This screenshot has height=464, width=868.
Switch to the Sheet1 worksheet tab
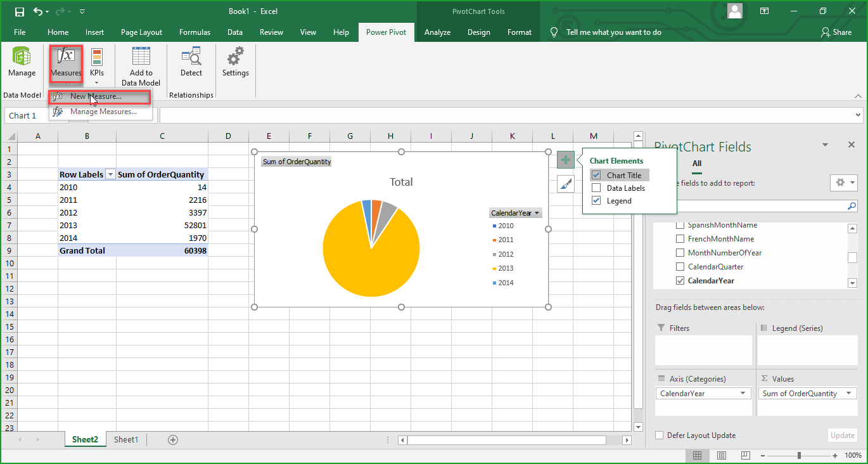click(x=126, y=440)
